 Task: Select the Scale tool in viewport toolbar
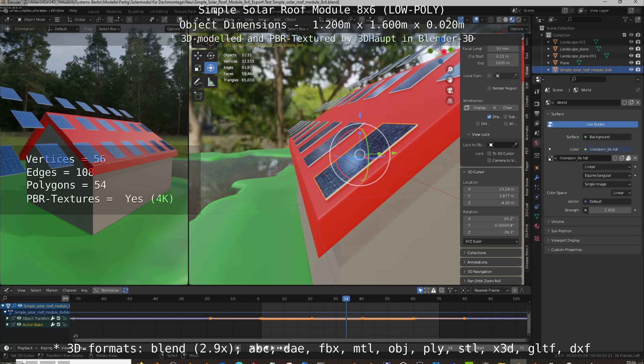[x=198, y=68]
